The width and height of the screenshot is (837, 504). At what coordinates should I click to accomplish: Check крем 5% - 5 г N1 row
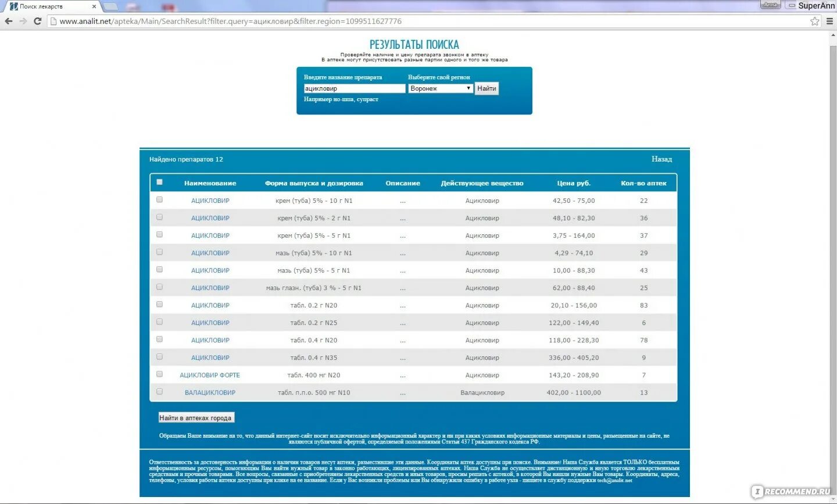pos(159,234)
